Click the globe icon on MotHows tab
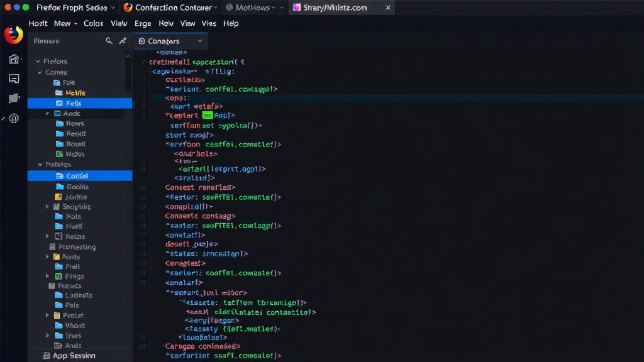Screen dimensions: 644x362 (x=229, y=8)
